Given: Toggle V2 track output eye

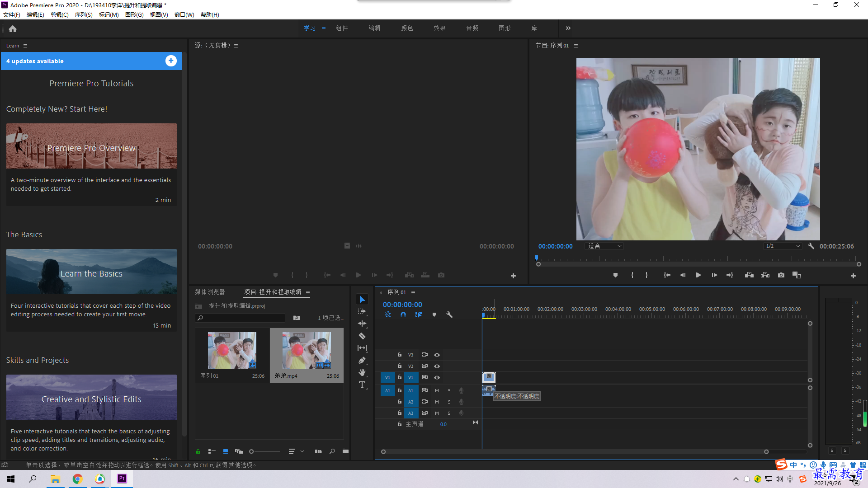Looking at the screenshot, I should (437, 366).
